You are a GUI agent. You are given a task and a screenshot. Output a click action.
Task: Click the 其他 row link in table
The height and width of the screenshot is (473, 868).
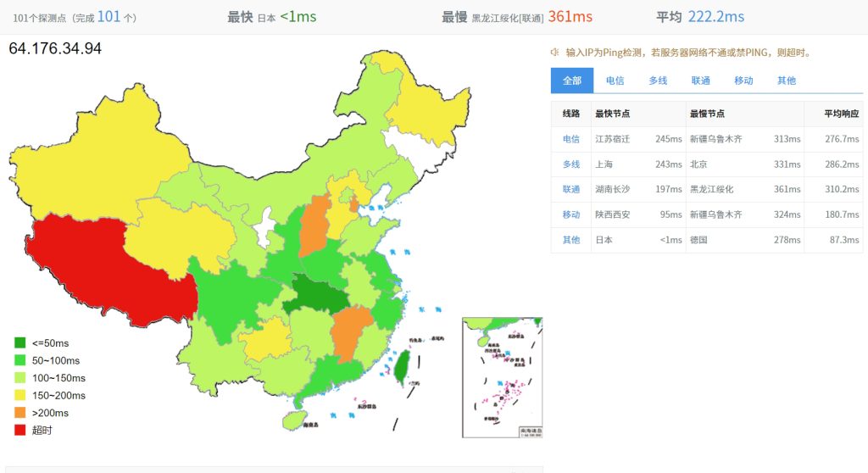point(571,240)
